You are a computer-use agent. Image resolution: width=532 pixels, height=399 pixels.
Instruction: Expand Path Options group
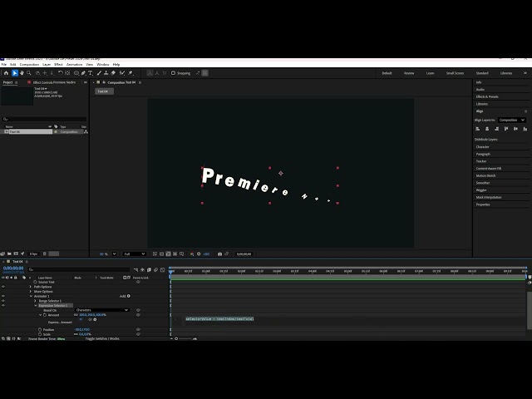pos(31,287)
